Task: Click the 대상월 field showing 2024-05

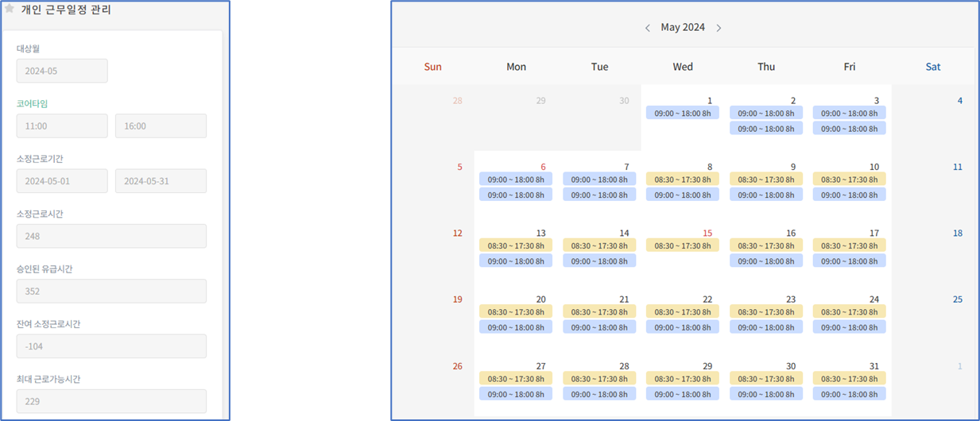Action: pos(62,71)
